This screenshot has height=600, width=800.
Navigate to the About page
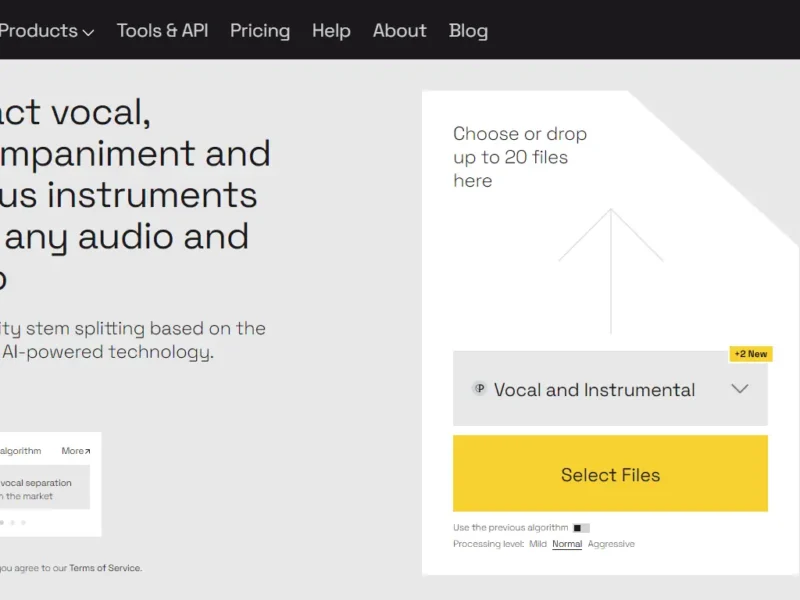tap(399, 30)
